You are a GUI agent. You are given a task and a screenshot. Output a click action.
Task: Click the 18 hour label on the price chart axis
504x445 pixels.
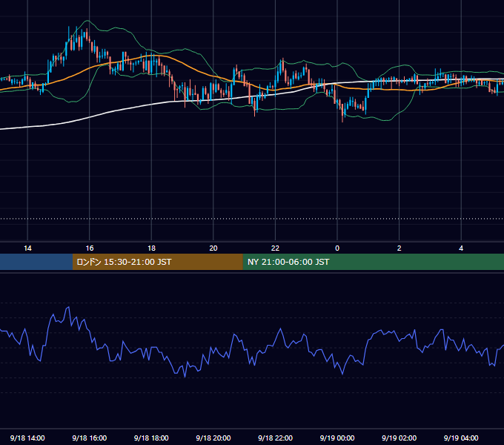pyautogui.click(x=151, y=248)
